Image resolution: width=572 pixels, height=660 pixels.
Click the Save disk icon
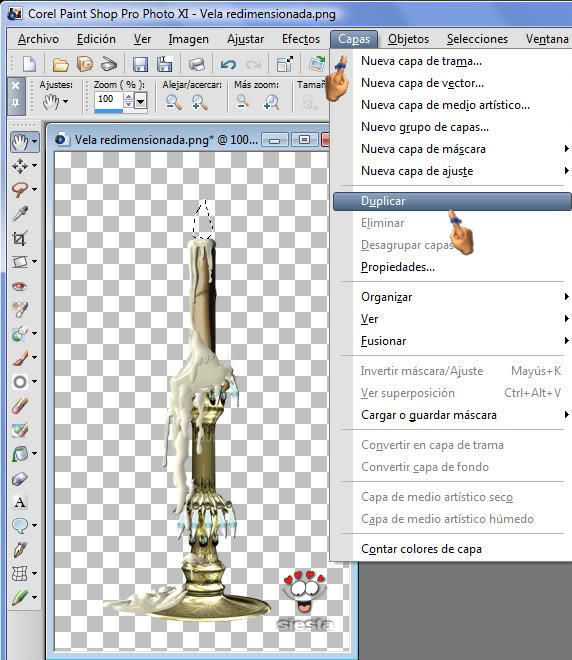[140, 64]
